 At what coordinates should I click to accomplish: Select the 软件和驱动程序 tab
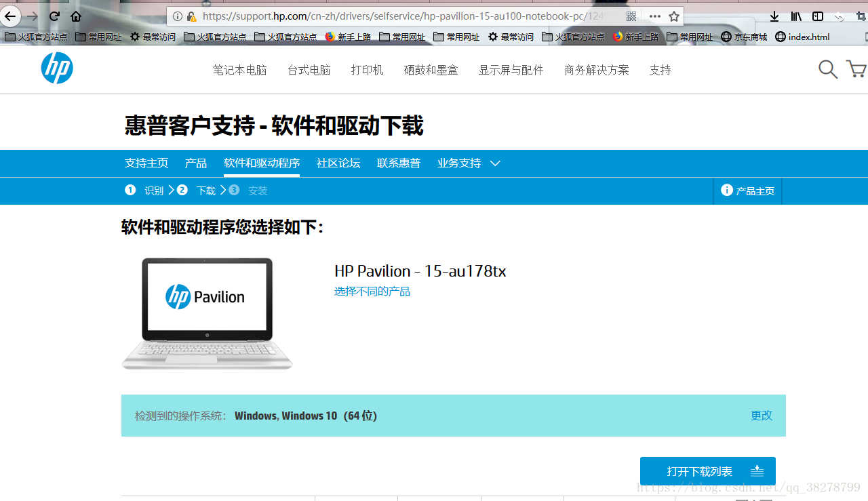pyautogui.click(x=262, y=163)
